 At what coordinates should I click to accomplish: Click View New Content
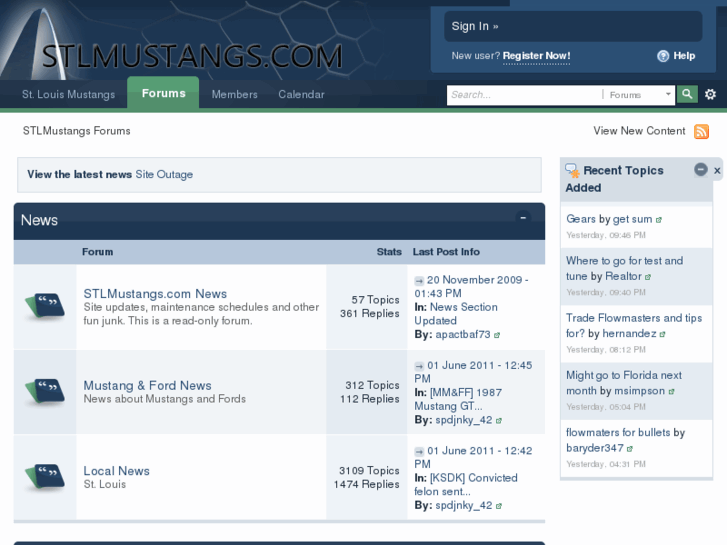pos(639,131)
